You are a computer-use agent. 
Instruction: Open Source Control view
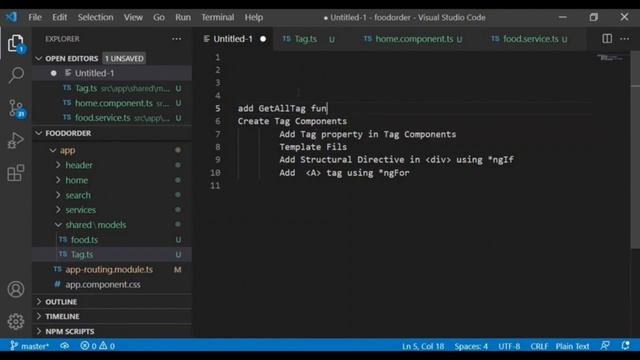coord(16,109)
